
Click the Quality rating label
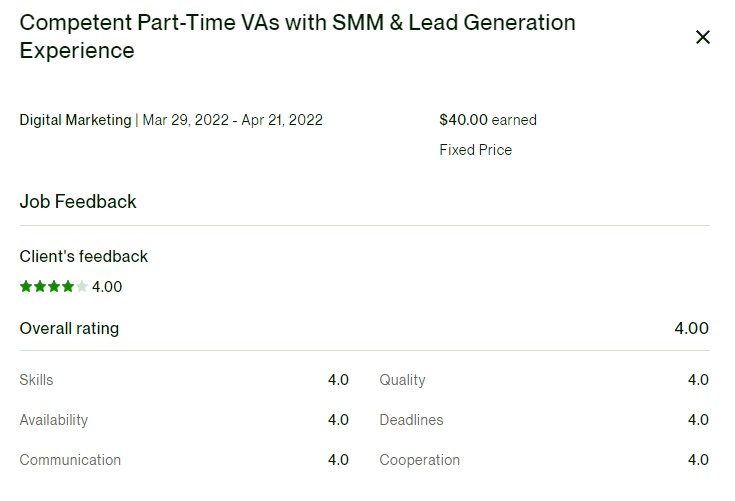click(x=402, y=380)
